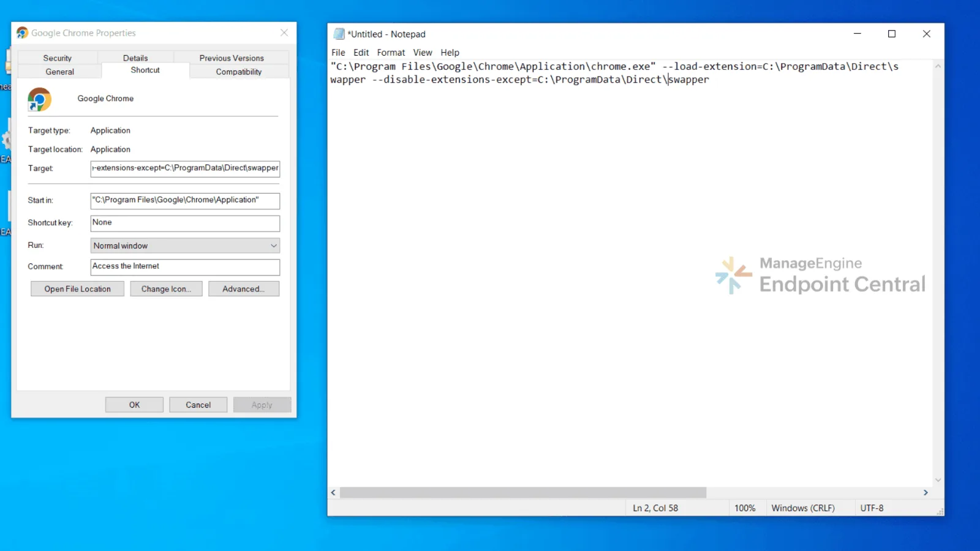Image resolution: width=980 pixels, height=551 pixels.
Task: Close the Notepad window
Action: [927, 34]
